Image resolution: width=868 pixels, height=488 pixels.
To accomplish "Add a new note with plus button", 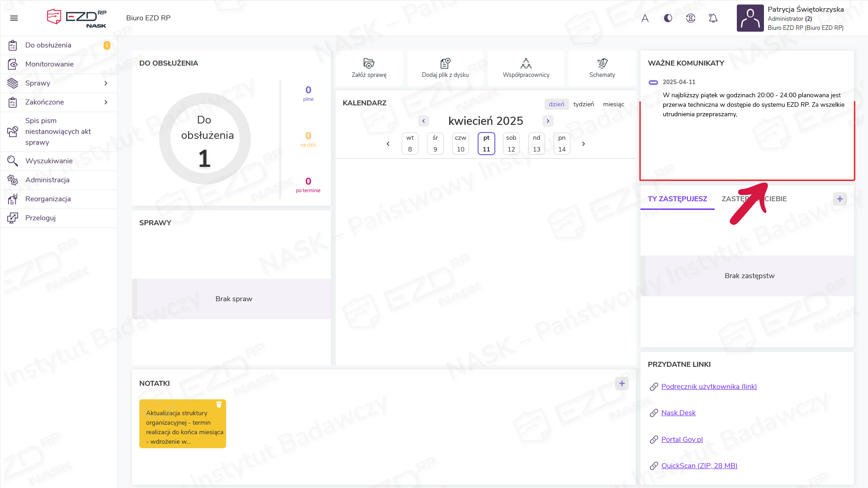I will [x=622, y=384].
